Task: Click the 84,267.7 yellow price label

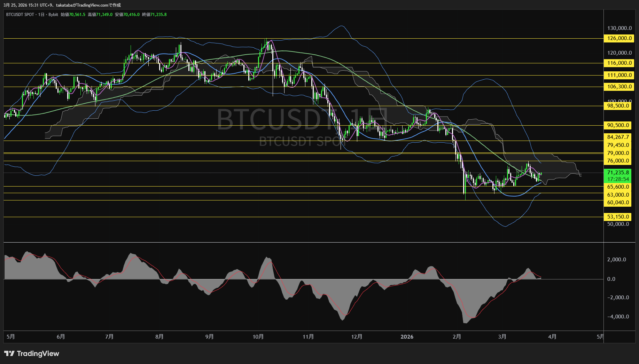Action: click(618, 137)
